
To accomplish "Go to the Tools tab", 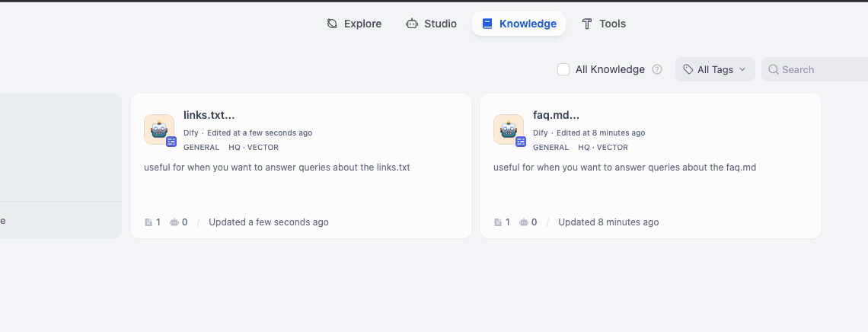I will point(603,24).
